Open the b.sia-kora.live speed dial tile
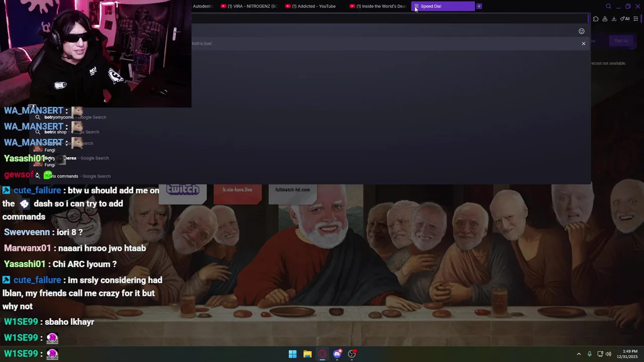Image resolution: width=644 pixels, height=362 pixels. point(237,193)
